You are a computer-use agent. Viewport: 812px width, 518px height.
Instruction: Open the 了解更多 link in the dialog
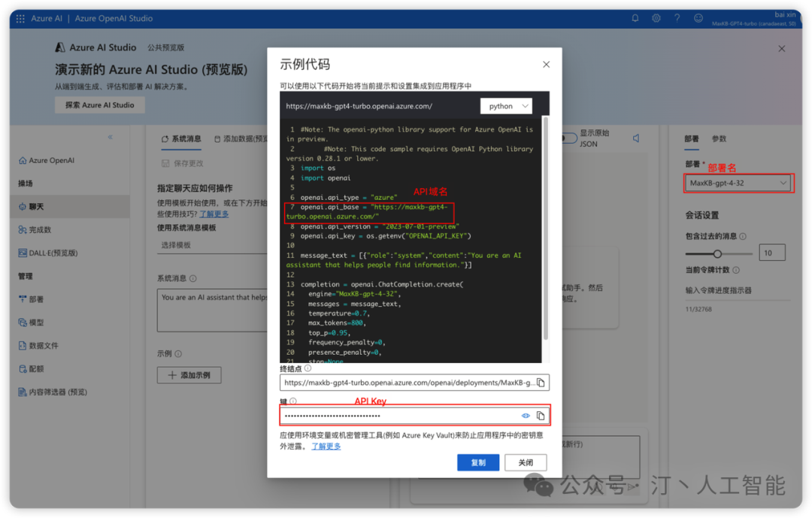tap(326, 447)
